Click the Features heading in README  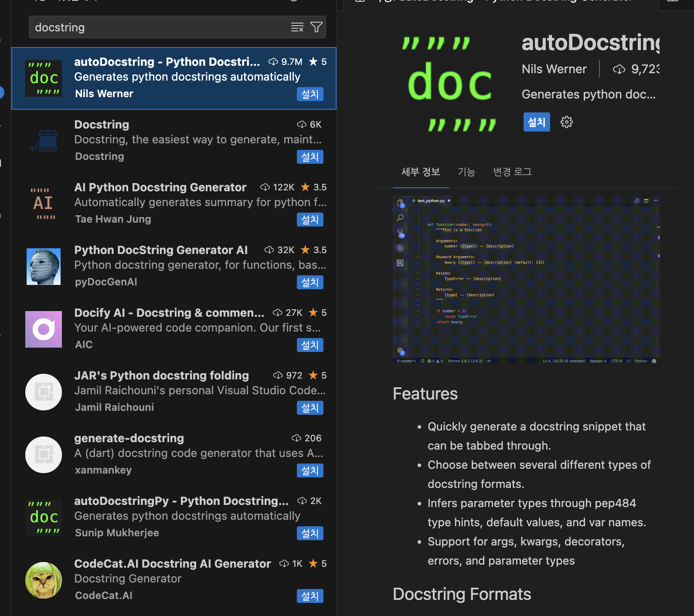point(425,394)
